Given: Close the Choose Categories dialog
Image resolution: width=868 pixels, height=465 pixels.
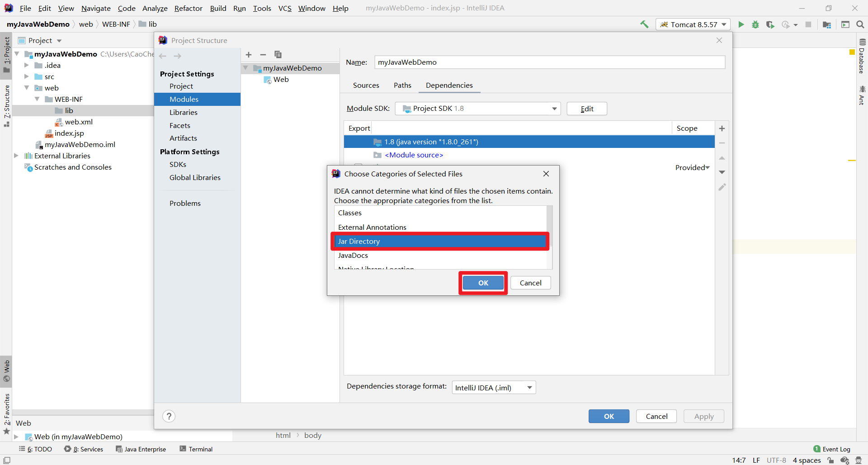Looking at the screenshot, I should [546, 174].
